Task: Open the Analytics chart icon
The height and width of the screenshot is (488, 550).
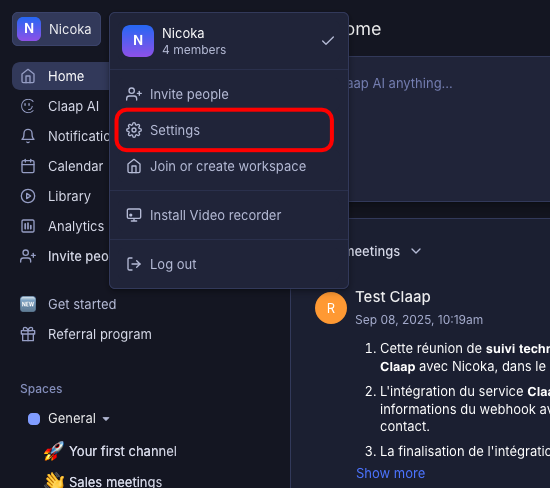Action: [x=28, y=226]
